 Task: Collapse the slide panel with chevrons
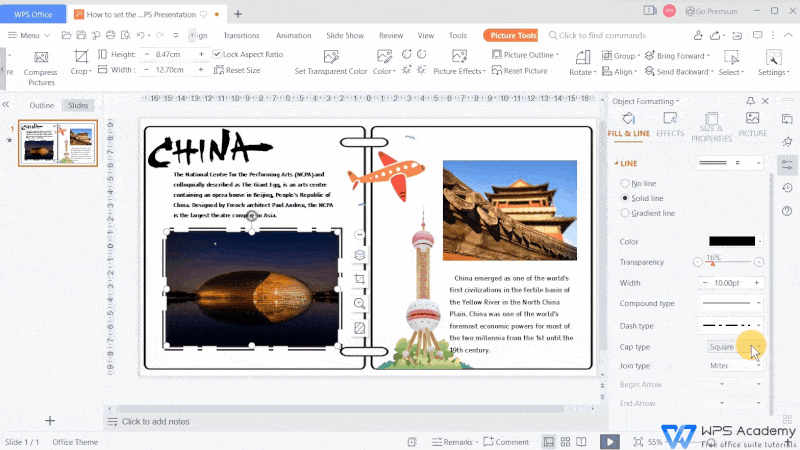click(x=6, y=105)
